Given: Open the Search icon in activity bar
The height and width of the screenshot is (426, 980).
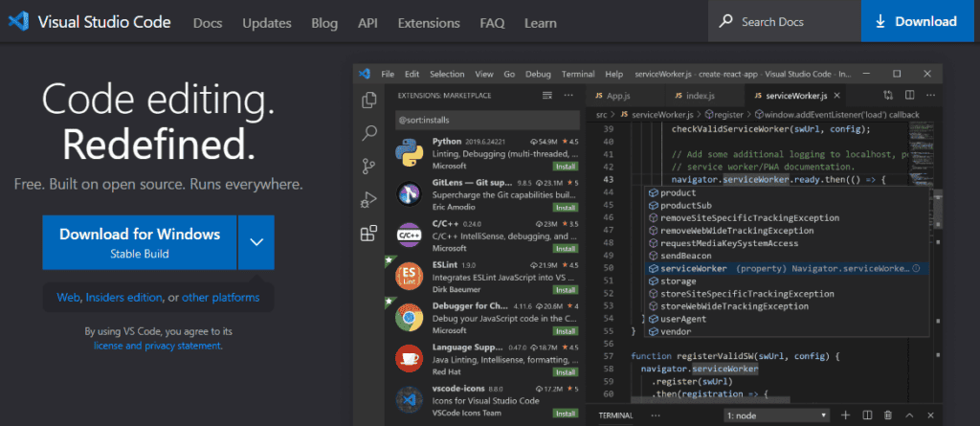Looking at the screenshot, I should (x=369, y=133).
